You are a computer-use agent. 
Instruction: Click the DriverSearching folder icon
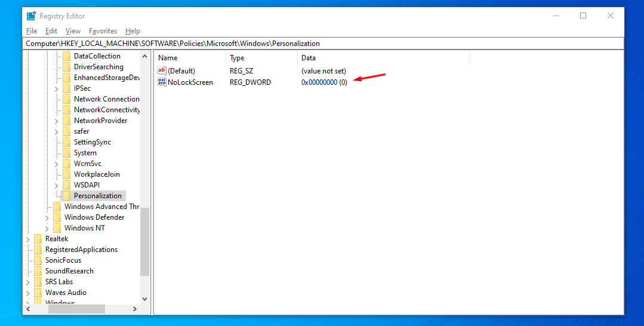(66, 67)
